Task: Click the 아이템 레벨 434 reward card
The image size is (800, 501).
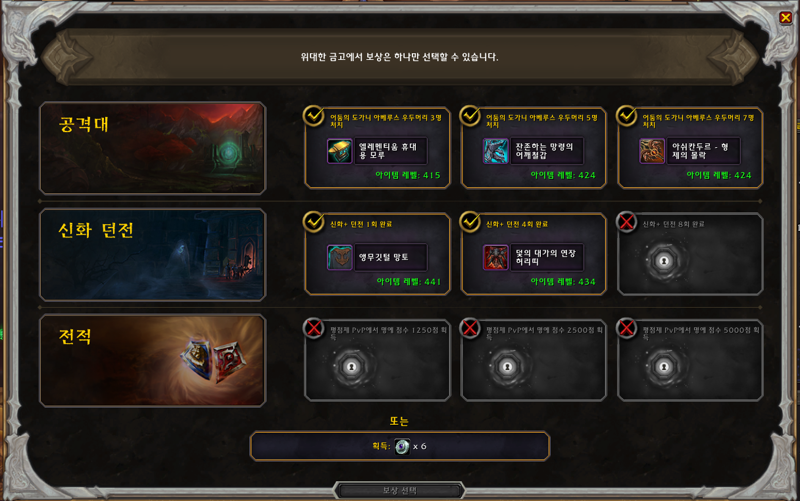Action: [x=533, y=254]
